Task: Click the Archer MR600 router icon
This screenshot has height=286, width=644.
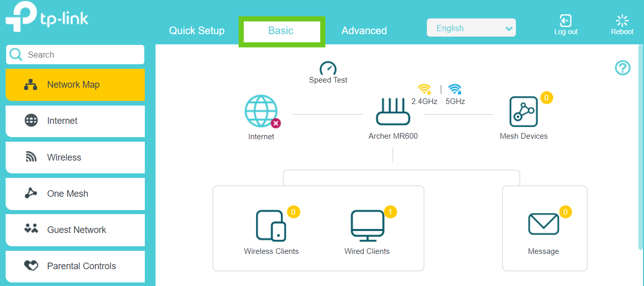Action: (393, 112)
